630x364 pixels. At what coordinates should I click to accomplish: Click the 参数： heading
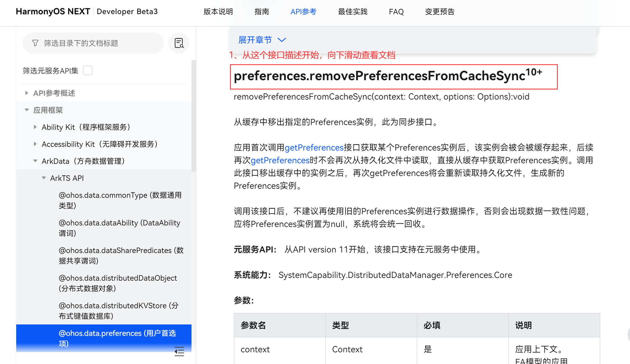[x=244, y=301]
